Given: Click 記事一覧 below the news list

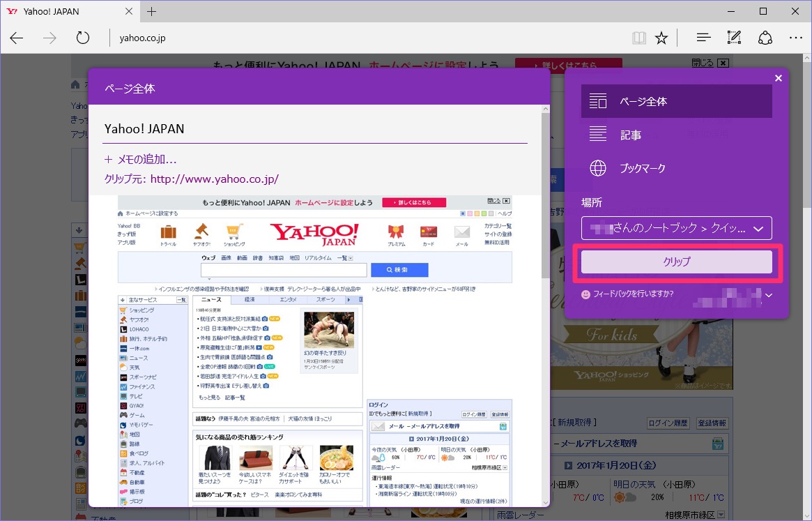Looking at the screenshot, I should (x=235, y=398).
